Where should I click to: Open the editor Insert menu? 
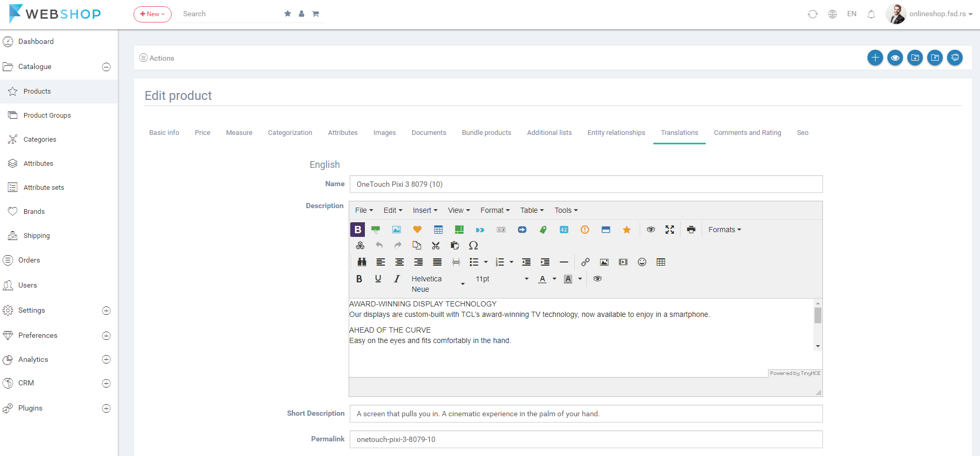tap(425, 210)
